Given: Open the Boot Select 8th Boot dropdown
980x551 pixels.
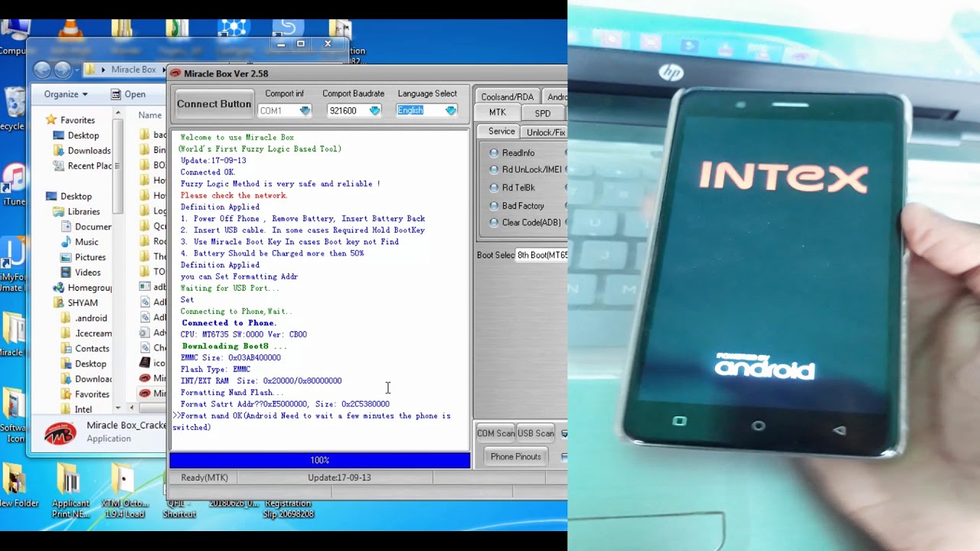Looking at the screenshot, I should pos(542,255).
